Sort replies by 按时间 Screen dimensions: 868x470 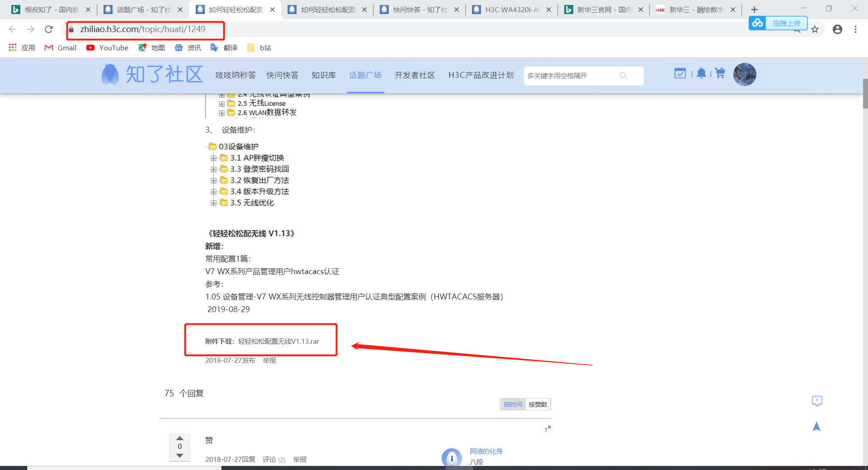(x=513, y=404)
